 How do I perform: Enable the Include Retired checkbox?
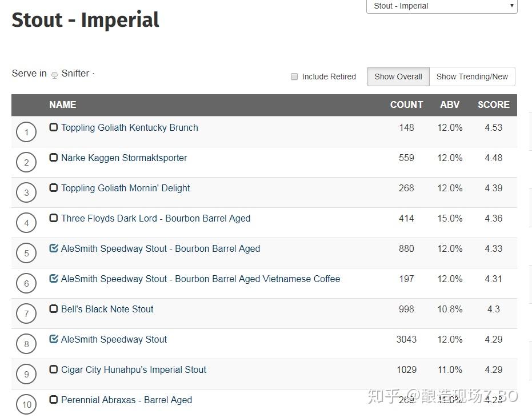(294, 77)
